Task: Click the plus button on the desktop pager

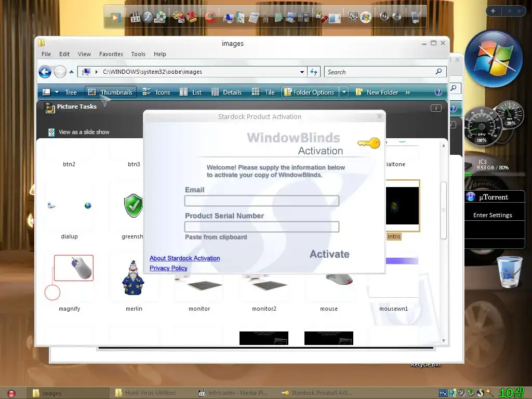Action: [493, 11]
